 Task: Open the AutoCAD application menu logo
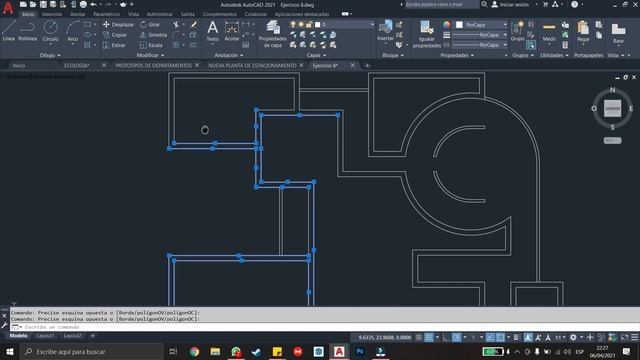tap(8, 8)
